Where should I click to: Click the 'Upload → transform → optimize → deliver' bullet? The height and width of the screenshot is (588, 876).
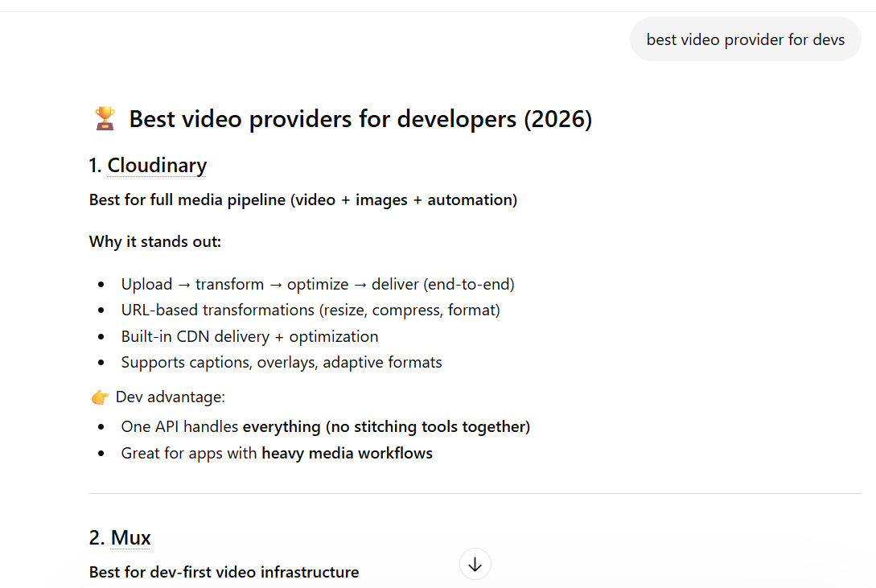(318, 284)
